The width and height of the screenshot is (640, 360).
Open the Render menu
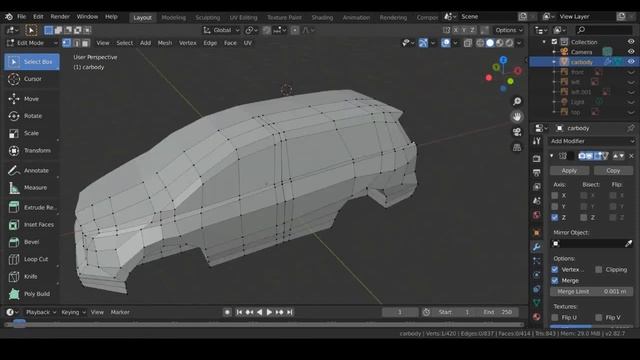(60, 17)
